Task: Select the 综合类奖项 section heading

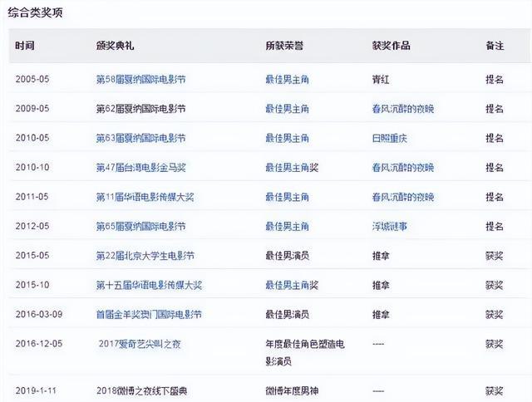Action: 35,13
